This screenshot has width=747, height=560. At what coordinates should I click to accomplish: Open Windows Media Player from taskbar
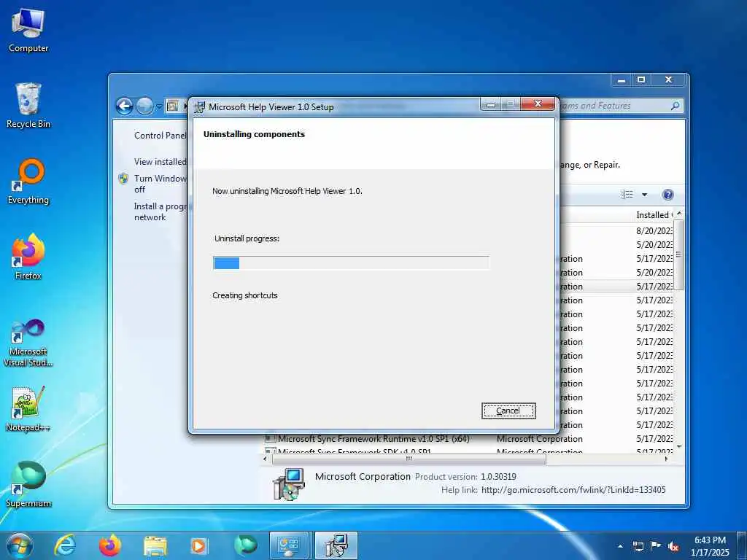198,546
